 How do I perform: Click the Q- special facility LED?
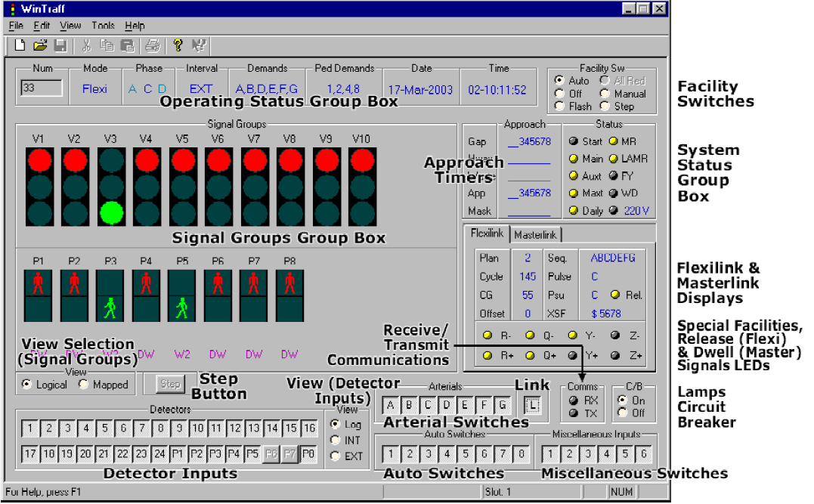(530, 335)
